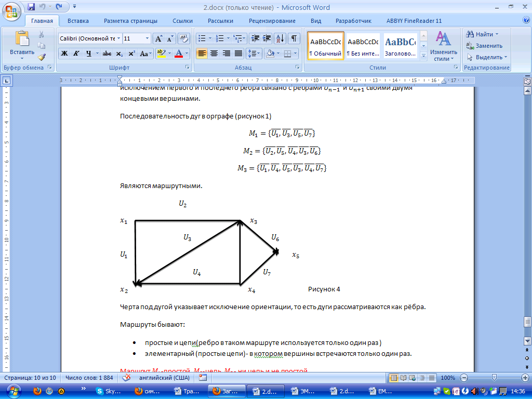The height and width of the screenshot is (399, 532).
Task: Sort text alphabetically
Action: (280, 38)
